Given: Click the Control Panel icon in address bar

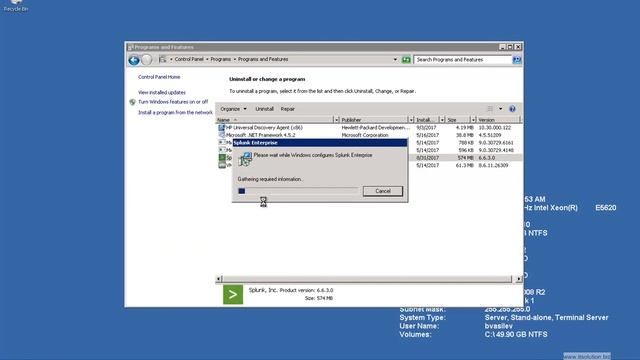Looking at the screenshot, I should click(162, 59).
